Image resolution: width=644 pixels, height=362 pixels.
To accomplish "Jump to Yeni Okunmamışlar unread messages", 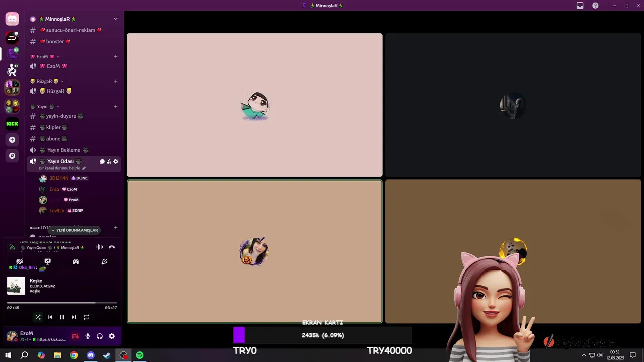I will (74, 230).
